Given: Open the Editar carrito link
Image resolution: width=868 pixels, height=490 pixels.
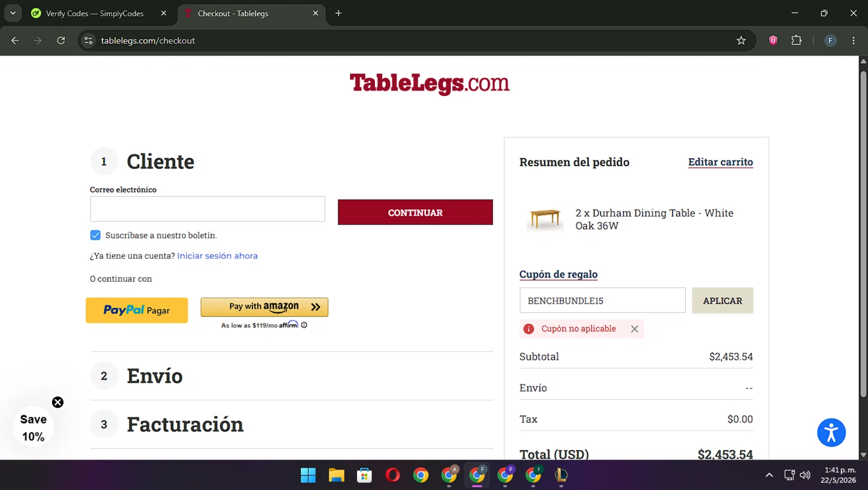Looking at the screenshot, I should click(x=720, y=162).
